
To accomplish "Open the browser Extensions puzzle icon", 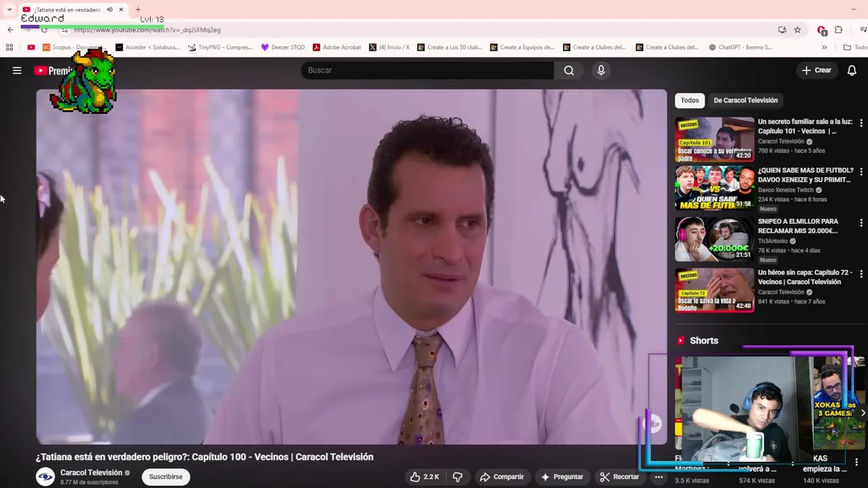I will [x=839, y=30].
